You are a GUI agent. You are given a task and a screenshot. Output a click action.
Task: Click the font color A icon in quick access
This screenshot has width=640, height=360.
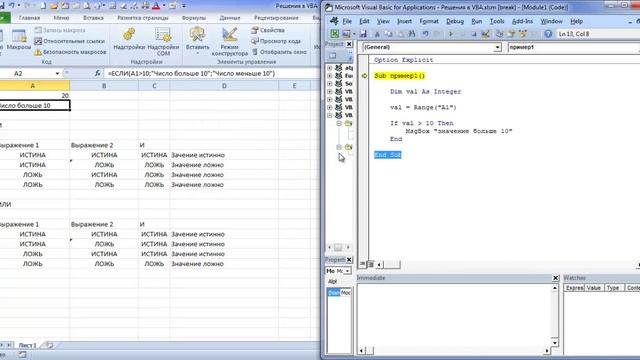coord(156,6)
